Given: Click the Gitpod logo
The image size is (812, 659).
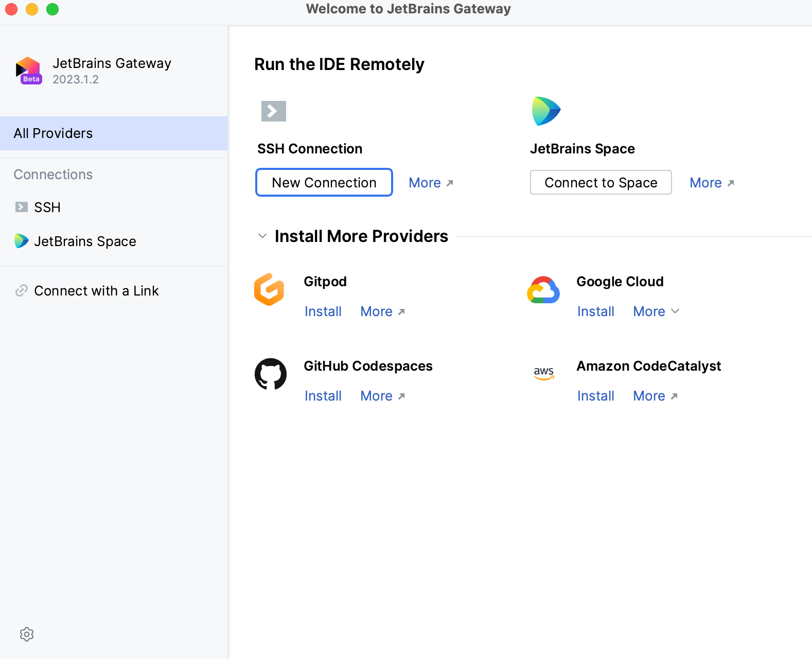Looking at the screenshot, I should tap(269, 289).
